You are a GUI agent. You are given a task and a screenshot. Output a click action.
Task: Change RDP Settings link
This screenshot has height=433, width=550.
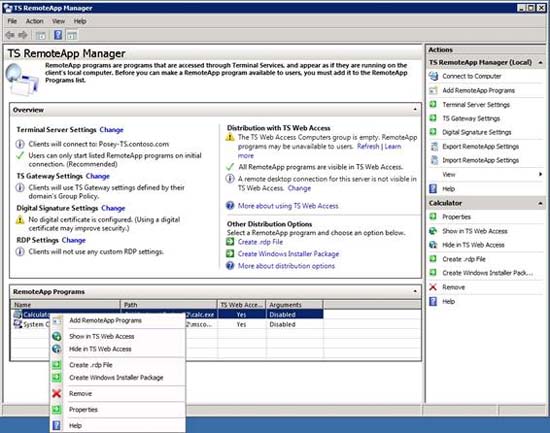coord(74,240)
